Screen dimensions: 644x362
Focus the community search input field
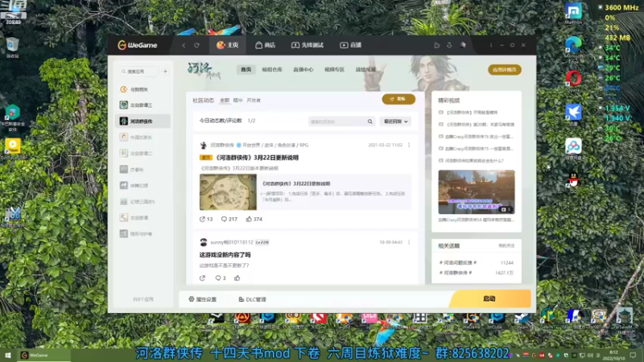coord(337,121)
